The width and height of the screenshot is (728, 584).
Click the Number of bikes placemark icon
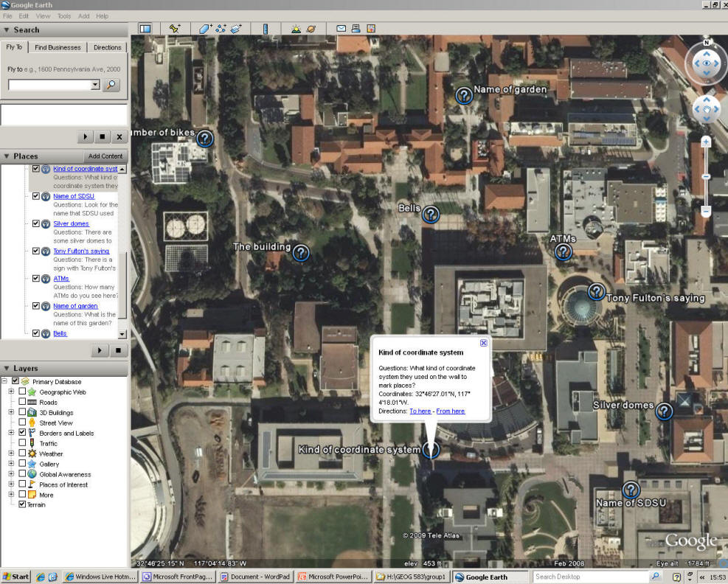coord(205,139)
